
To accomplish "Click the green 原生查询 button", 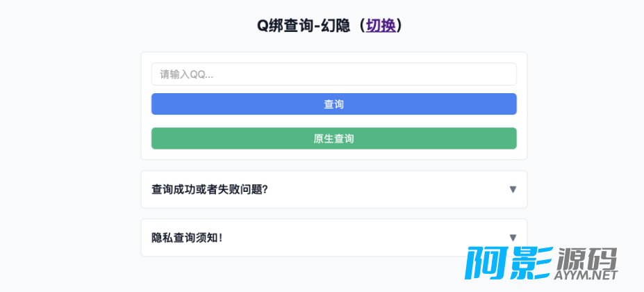I will [334, 138].
